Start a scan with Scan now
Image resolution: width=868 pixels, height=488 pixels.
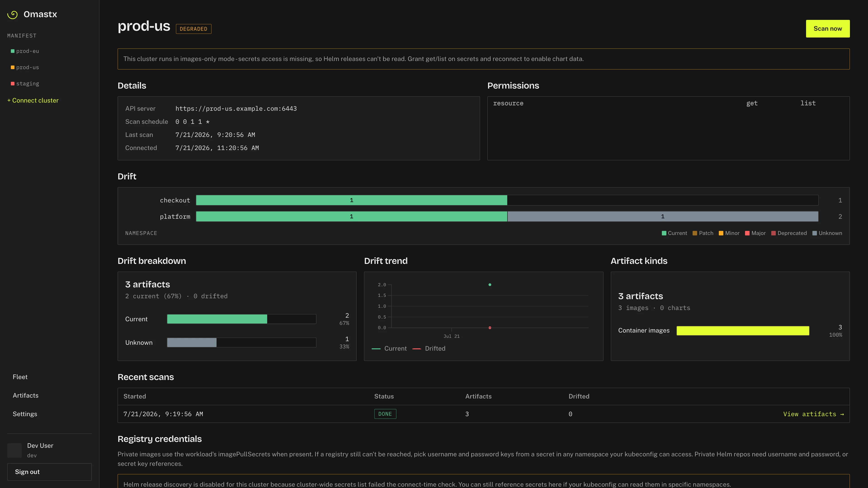(828, 29)
